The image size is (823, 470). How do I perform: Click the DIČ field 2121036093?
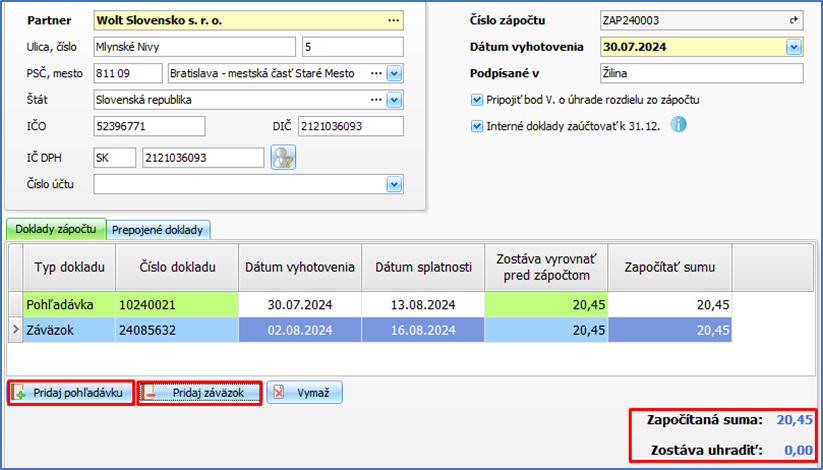click(x=351, y=126)
